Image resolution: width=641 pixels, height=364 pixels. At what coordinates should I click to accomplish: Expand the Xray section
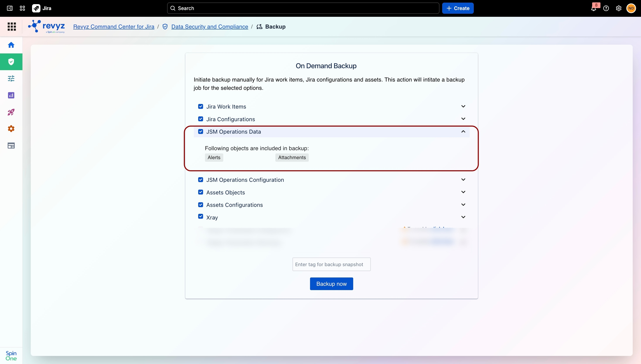point(463,217)
